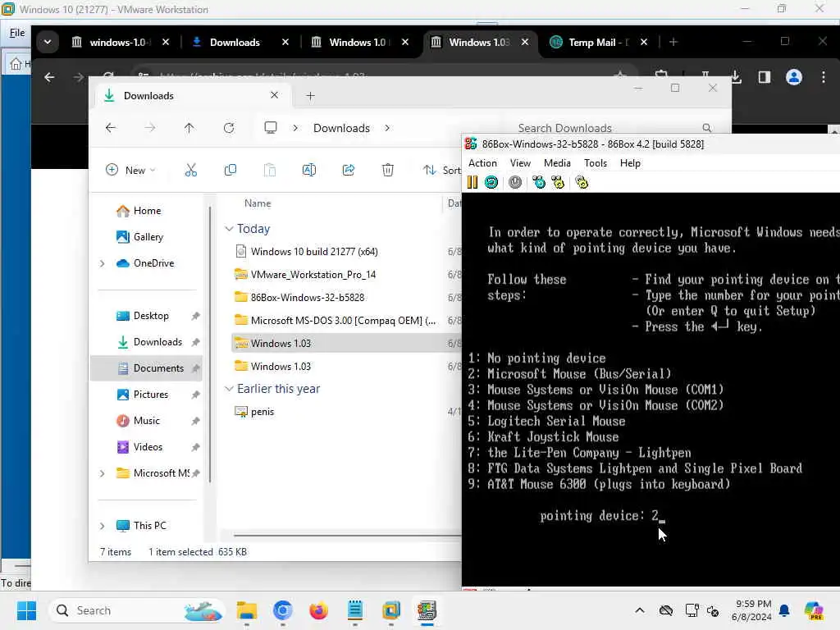Click the Copy icon in Explorer toolbar
This screenshot has width=840, height=630.
pyautogui.click(x=231, y=171)
